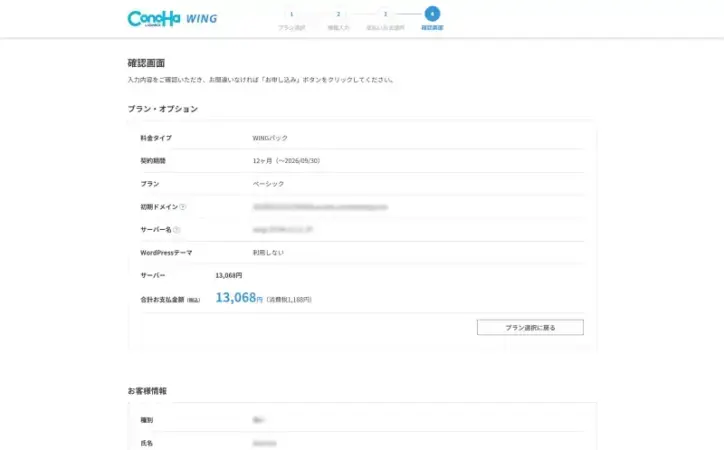Viewport: 724px width, 450px height.
Task: Open help icon beside 初期ドメイン
Action: [x=183, y=207]
